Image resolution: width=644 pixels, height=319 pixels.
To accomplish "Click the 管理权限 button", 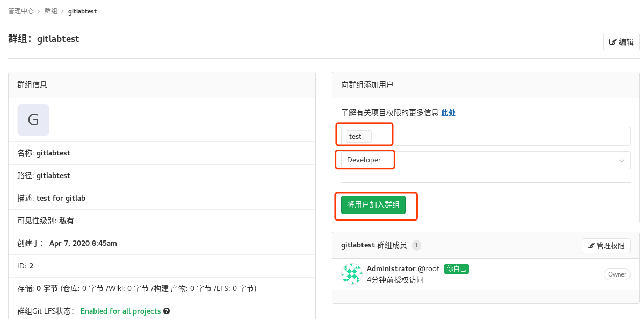I will point(606,245).
